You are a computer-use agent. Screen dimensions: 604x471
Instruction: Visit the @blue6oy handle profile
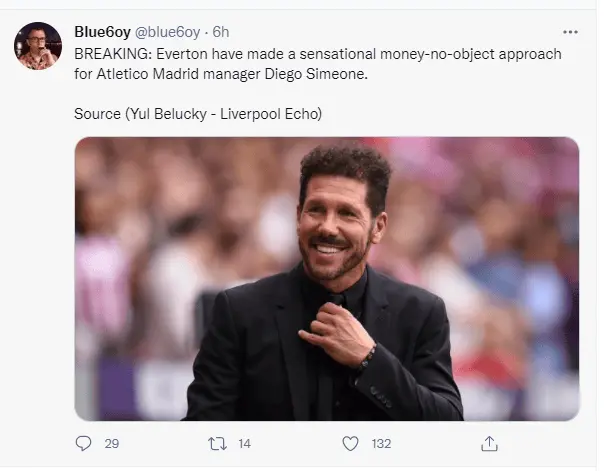click(x=164, y=31)
